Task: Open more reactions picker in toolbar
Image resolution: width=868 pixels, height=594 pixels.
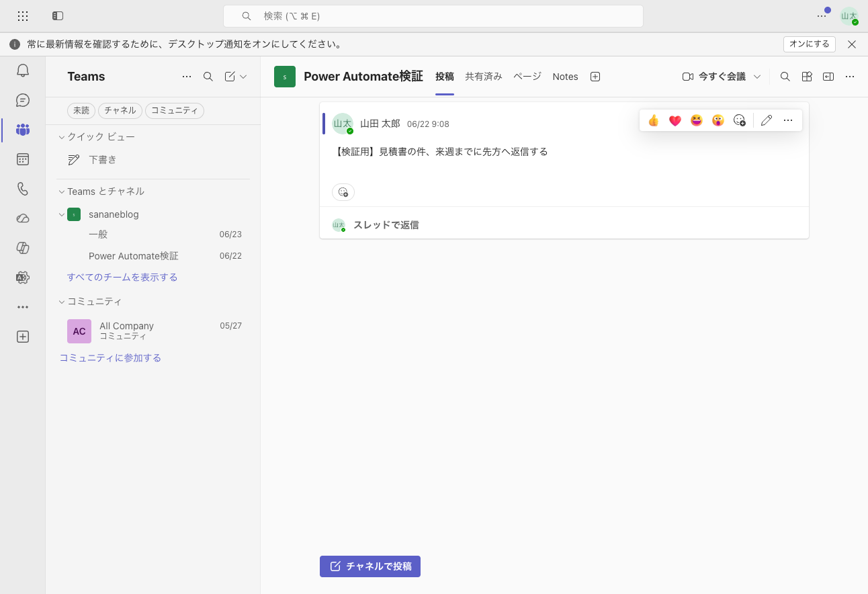Action: [x=740, y=120]
